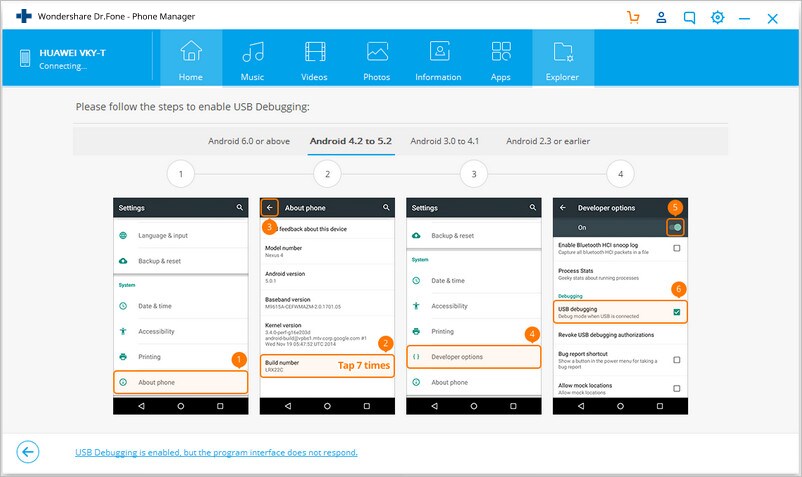
Task: Click USB Debugging is enabled help link
Action: point(216,452)
